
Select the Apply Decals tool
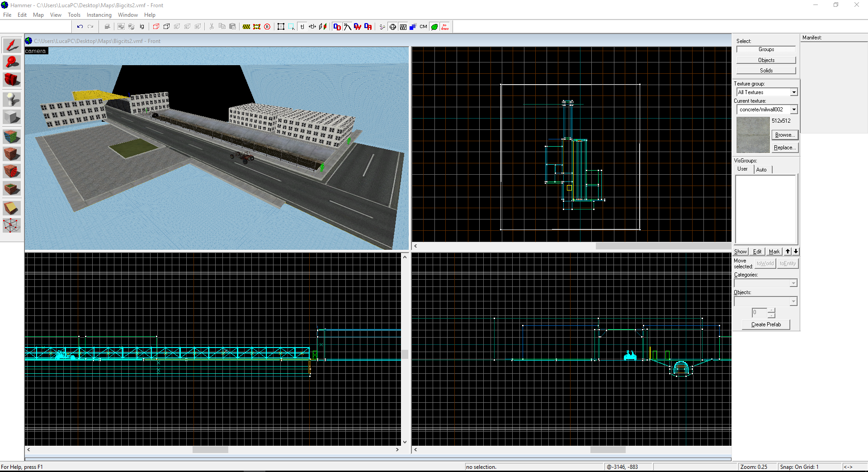pos(12,171)
